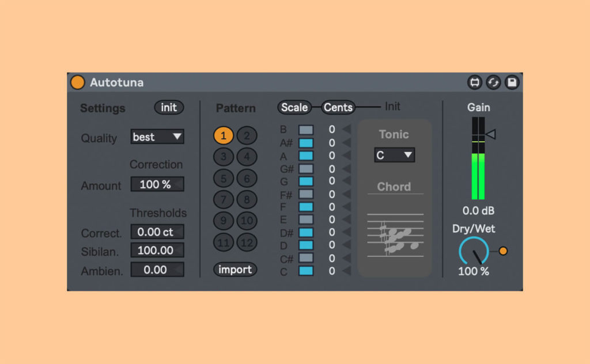Toggle the D# note in scale
The image size is (590, 364).
[x=306, y=232]
